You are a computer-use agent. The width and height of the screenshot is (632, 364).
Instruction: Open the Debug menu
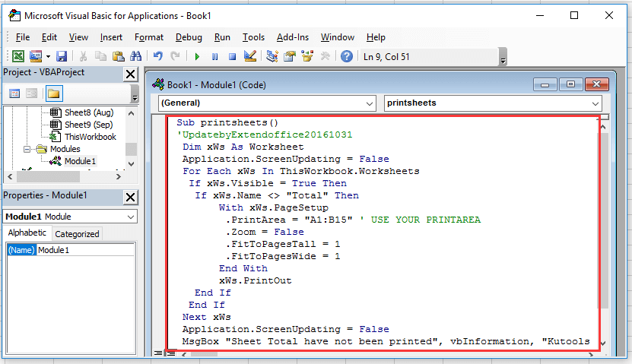[189, 37]
